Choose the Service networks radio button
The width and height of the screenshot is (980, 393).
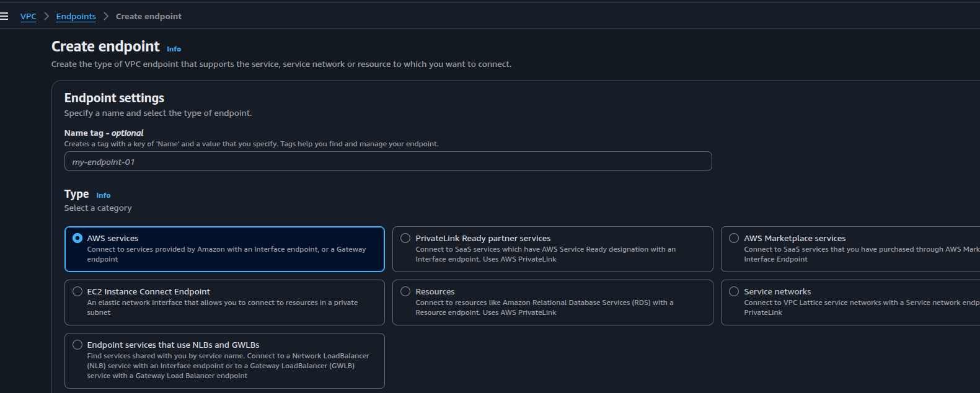[734, 291]
